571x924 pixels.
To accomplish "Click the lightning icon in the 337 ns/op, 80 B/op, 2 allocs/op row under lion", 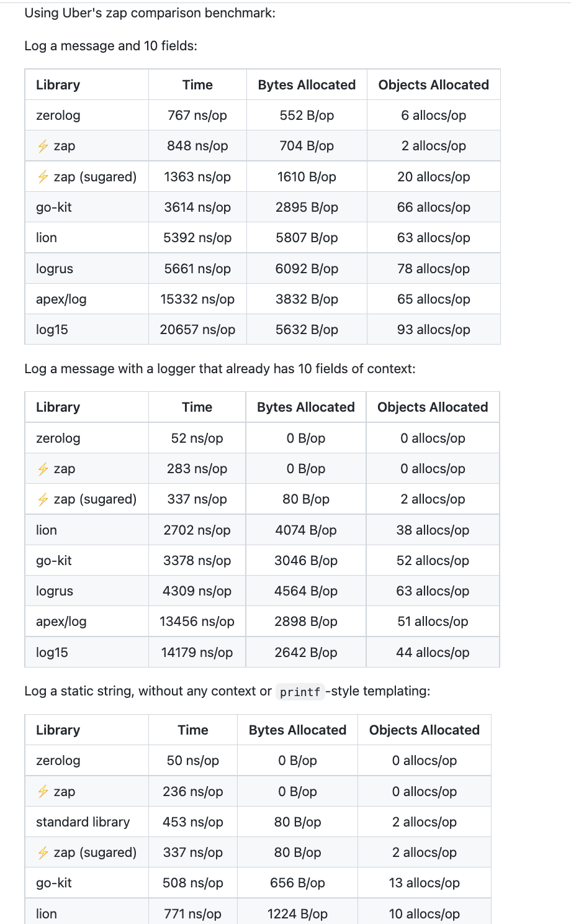I will [43, 499].
